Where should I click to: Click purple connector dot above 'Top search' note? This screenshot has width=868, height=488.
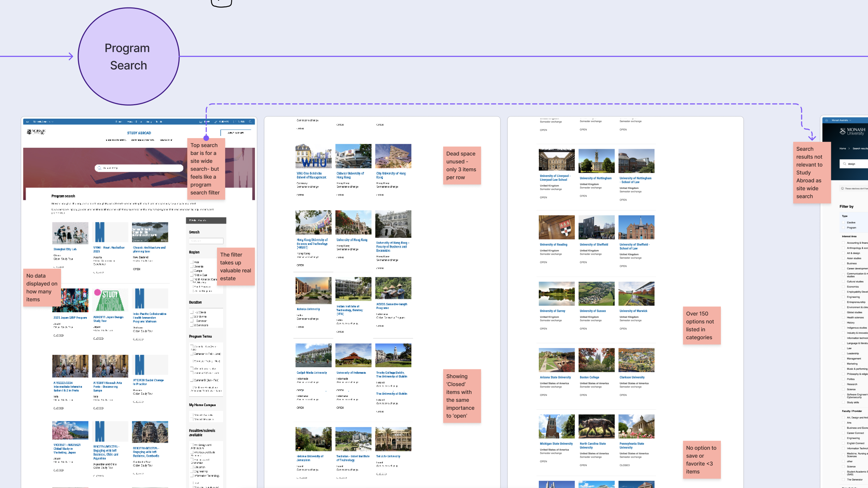(206, 138)
